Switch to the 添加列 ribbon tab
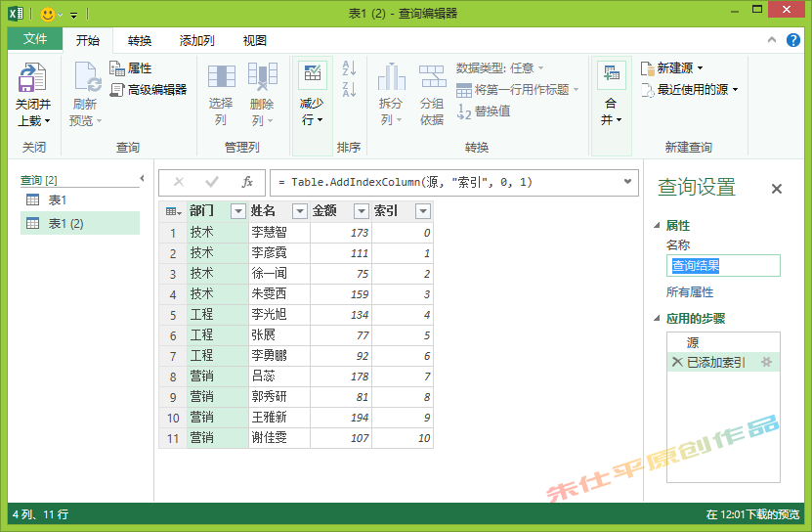 [196, 40]
